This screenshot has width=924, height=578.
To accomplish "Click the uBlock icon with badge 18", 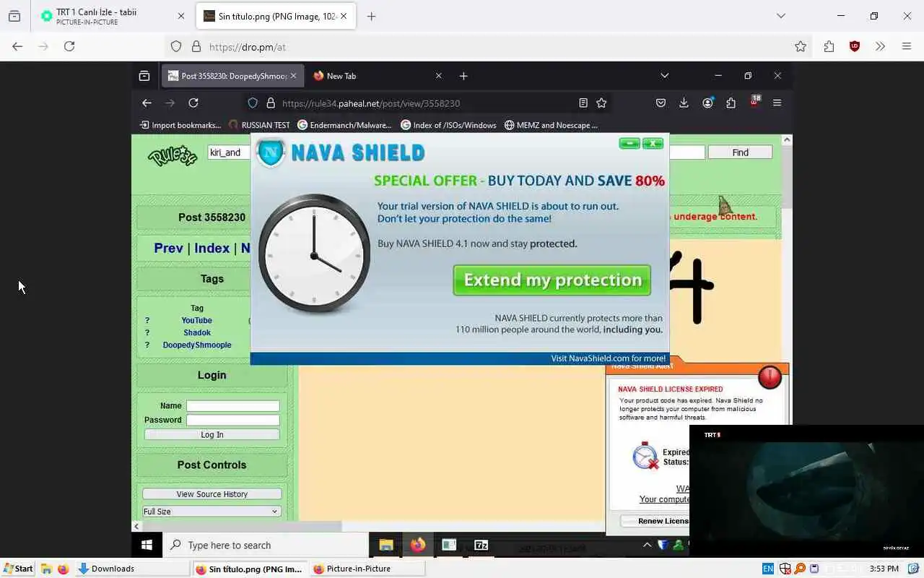I will click(754, 102).
